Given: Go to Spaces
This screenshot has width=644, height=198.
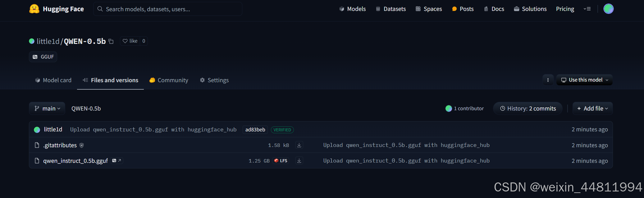Looking at the screenshot, I should point(429,9).
